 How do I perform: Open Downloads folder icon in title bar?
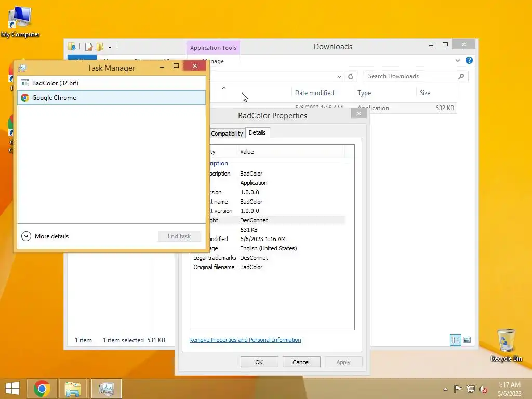pyautogui.click(x=72, y=46)
